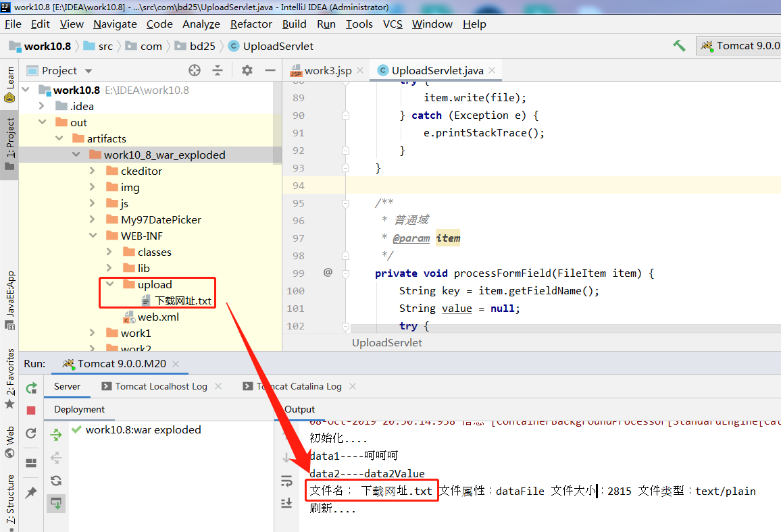Click the Deploy All icon in Deployment
Screen dimensions: 781x532
coord(57,435)
